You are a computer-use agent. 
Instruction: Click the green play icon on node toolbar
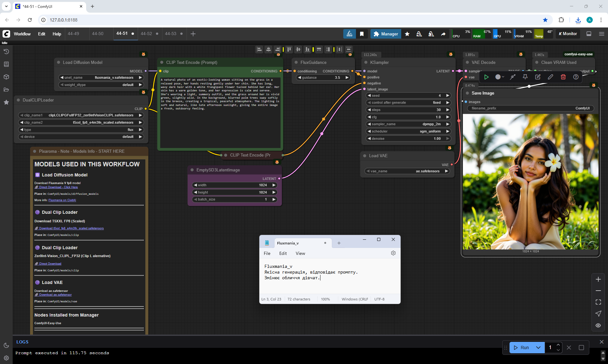coord(486,77)
